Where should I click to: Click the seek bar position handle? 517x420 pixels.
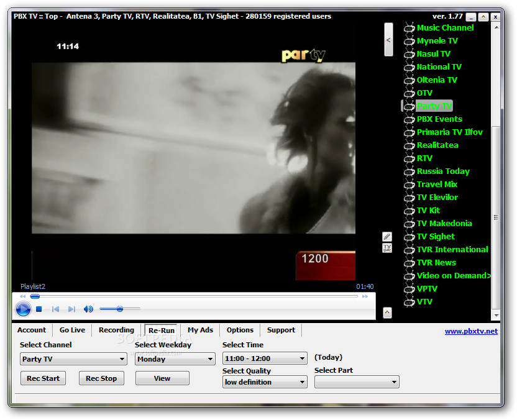35,296
